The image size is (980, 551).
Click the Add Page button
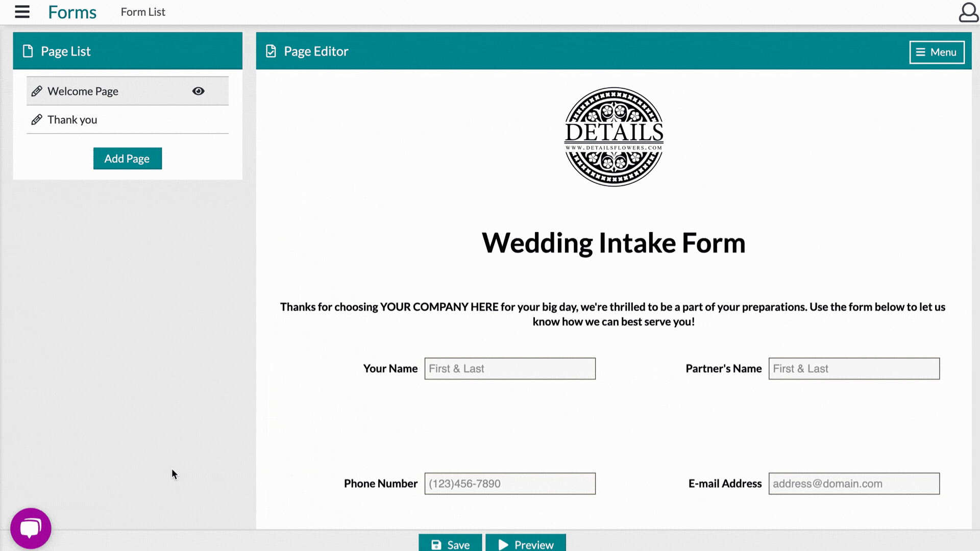coord(128,159)
